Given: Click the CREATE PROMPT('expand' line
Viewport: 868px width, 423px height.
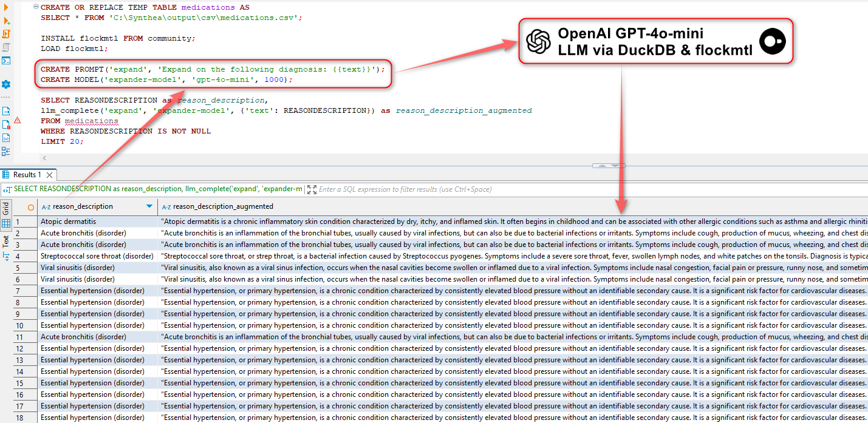Looking at the screenshot, I should pyautogui.click(x=213, y=69).
